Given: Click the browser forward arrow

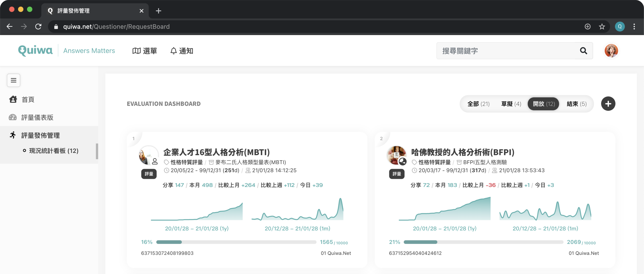Looking at the screenshot, I should point(24,27).
